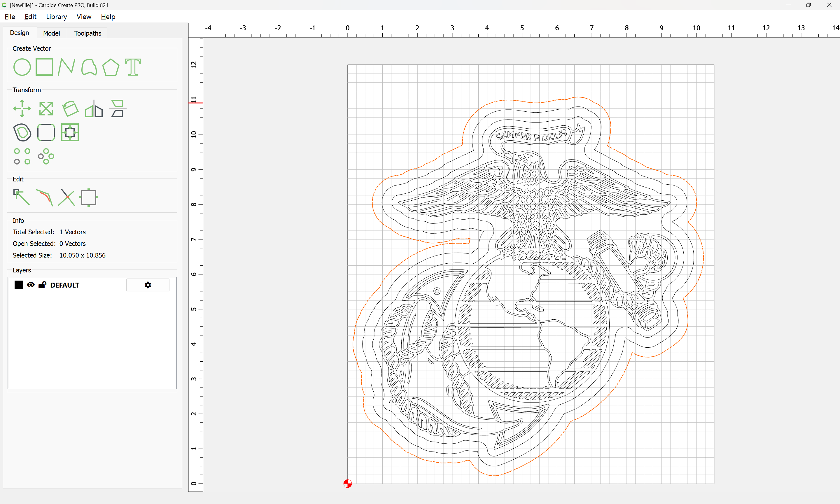The height and width of the screenshot is (504, 840).
Task: Click the SEMPER FIDELIS banner text vector
Action: point(531,135)
